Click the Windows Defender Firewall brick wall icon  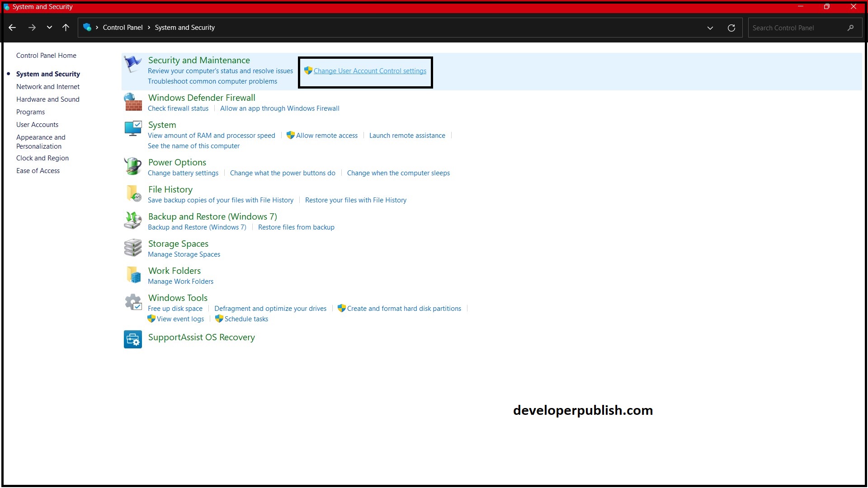[x=132, y=102]
